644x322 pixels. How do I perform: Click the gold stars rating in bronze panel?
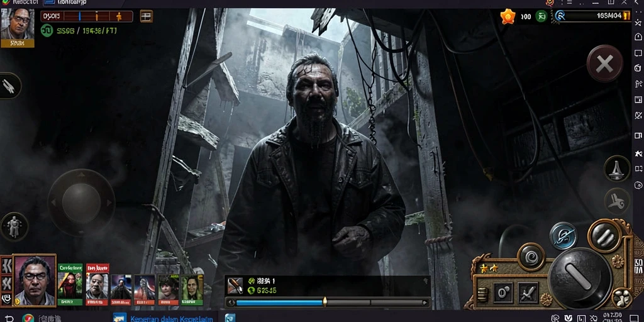coord(489,268)
